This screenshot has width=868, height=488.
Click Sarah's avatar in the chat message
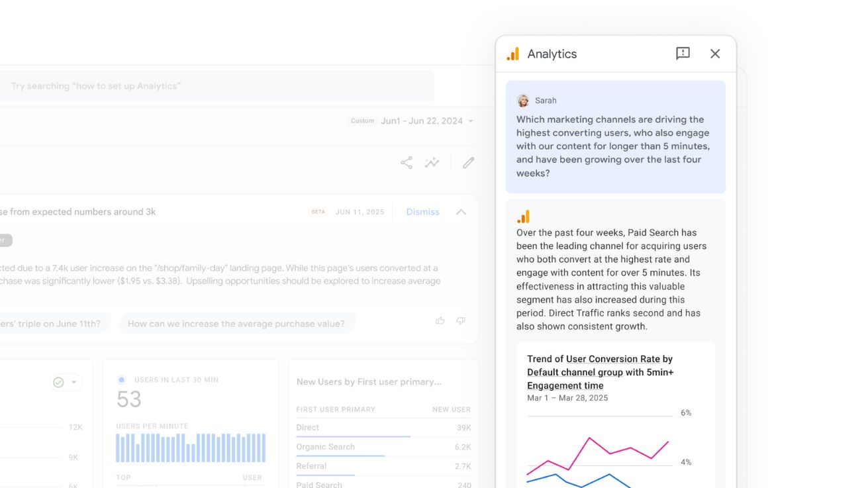[x=523, y=101]
